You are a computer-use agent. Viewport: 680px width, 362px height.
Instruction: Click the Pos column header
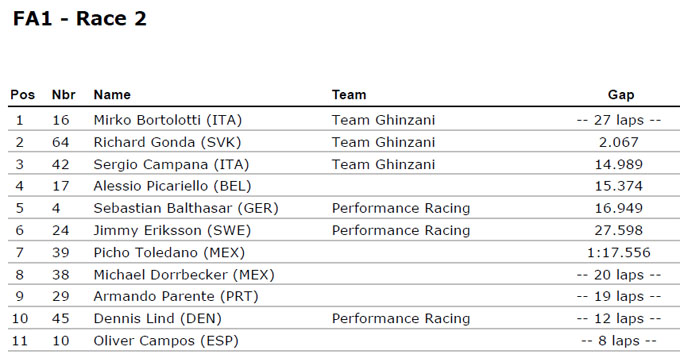tap(23, 95)
